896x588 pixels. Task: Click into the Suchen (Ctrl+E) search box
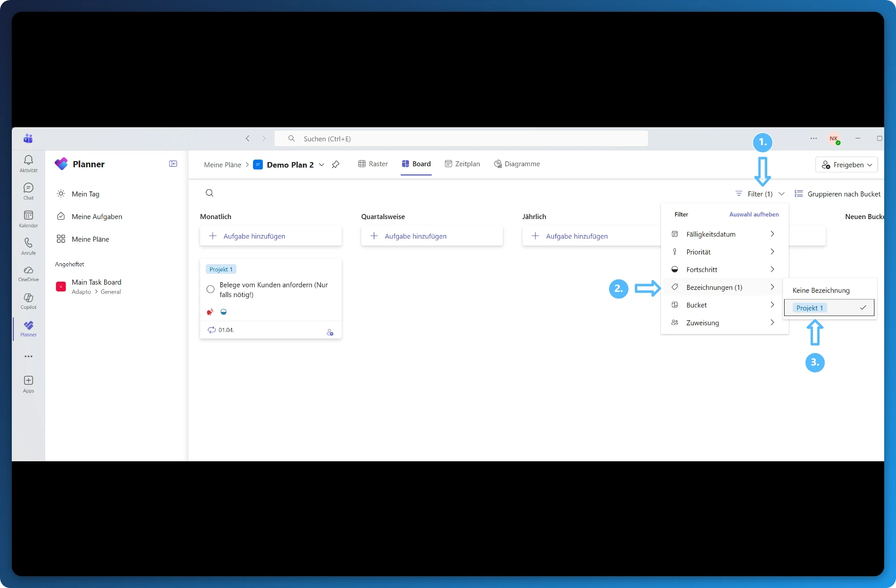tap(461, 139)
